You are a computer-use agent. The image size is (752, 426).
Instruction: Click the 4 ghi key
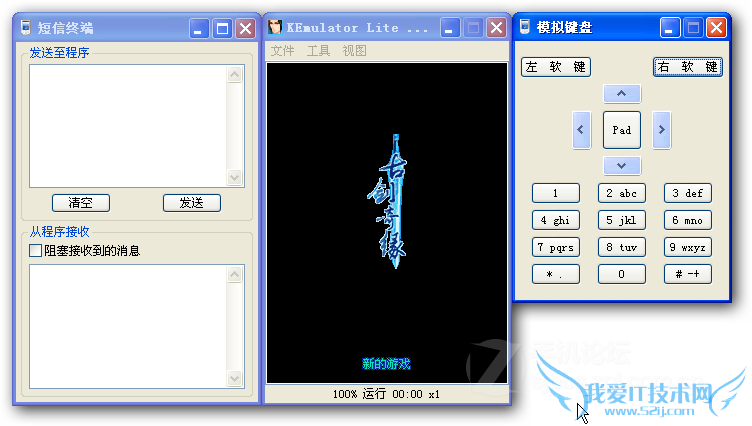[x=556, y=220]
